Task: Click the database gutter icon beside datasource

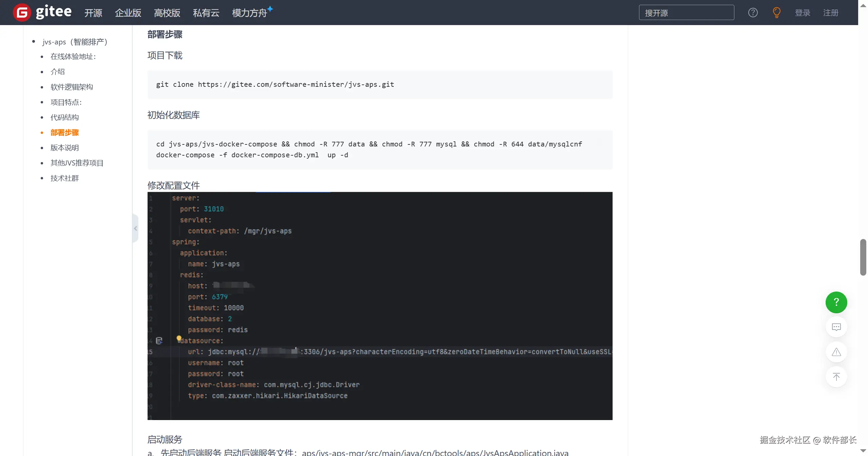Action: coord(159,340)
